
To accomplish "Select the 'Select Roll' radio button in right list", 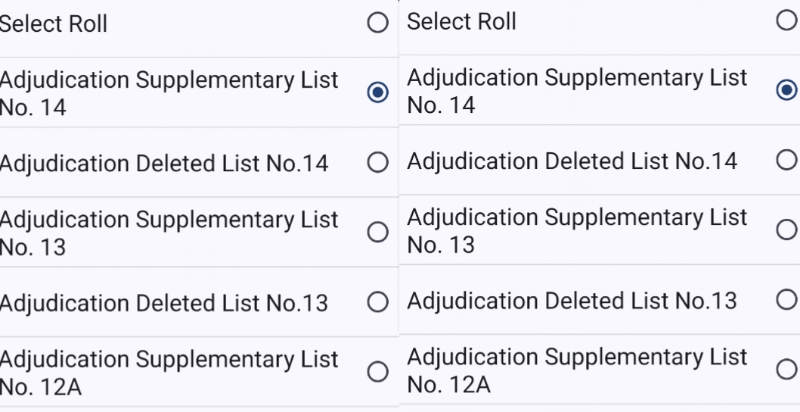I will (786, 21).
